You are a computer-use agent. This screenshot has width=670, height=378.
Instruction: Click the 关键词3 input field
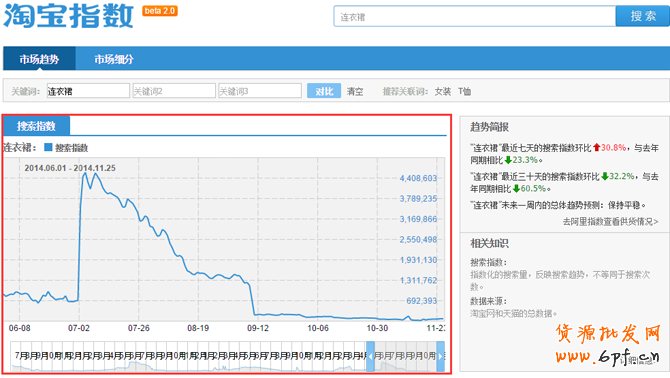tap(260, 91)
